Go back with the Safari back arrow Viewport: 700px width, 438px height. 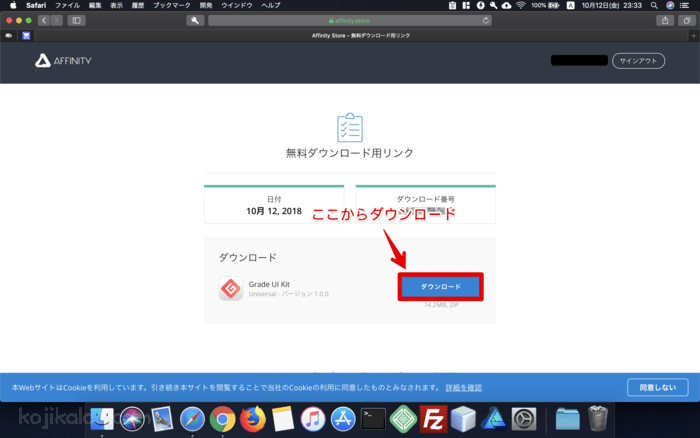pos(44,21)
